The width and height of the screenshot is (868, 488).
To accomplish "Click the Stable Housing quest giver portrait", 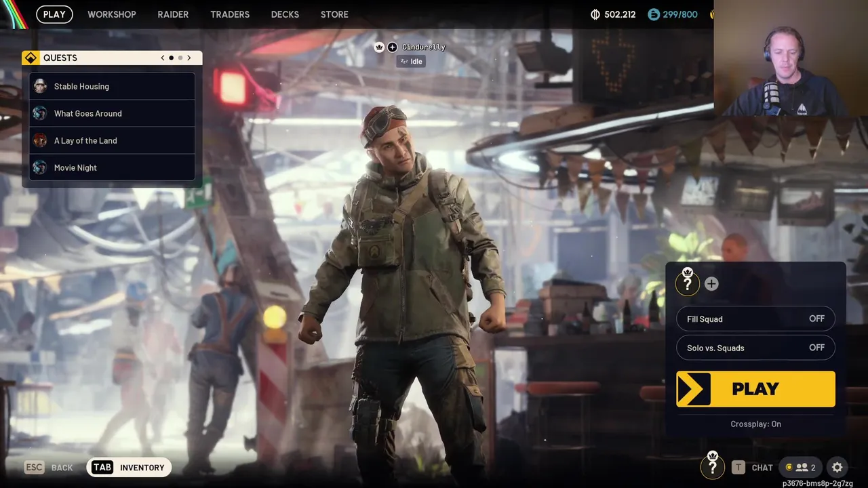I will pyautogui.click(x=40, y=86).
